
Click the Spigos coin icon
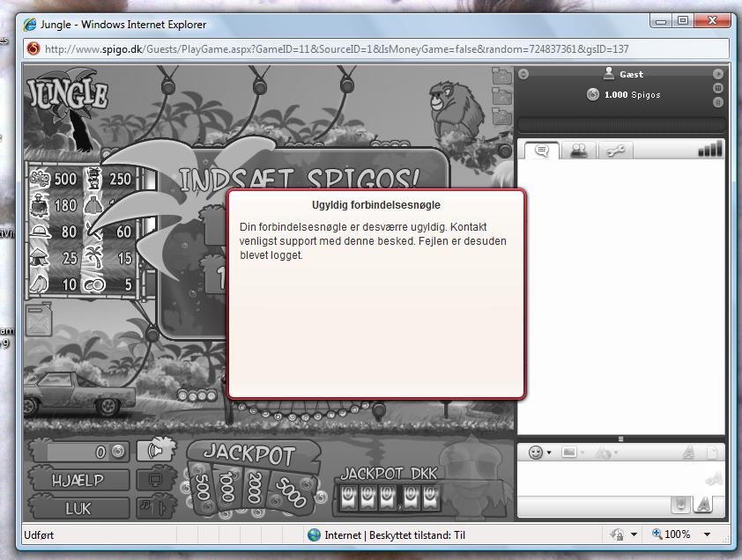593,94
